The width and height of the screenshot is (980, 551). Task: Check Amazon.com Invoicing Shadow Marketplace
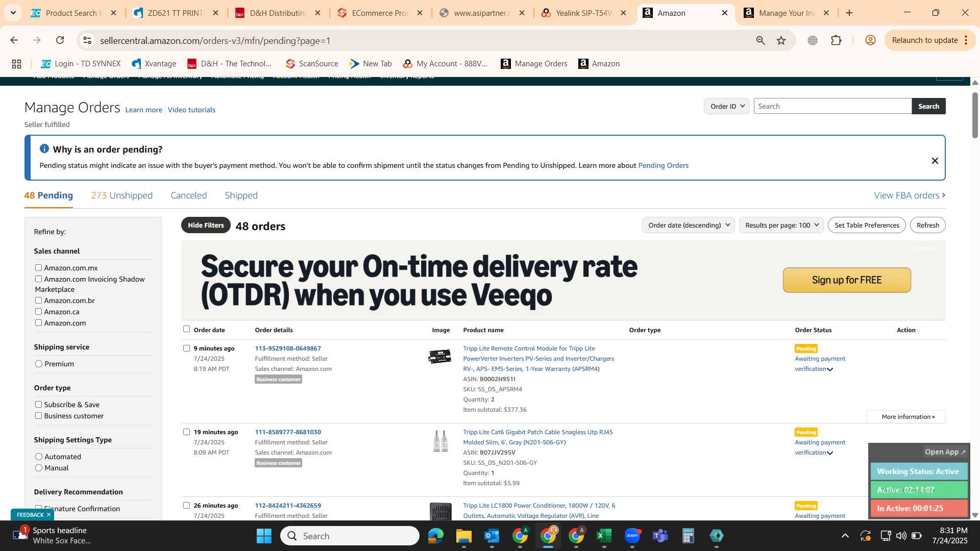tap(38, 279)
